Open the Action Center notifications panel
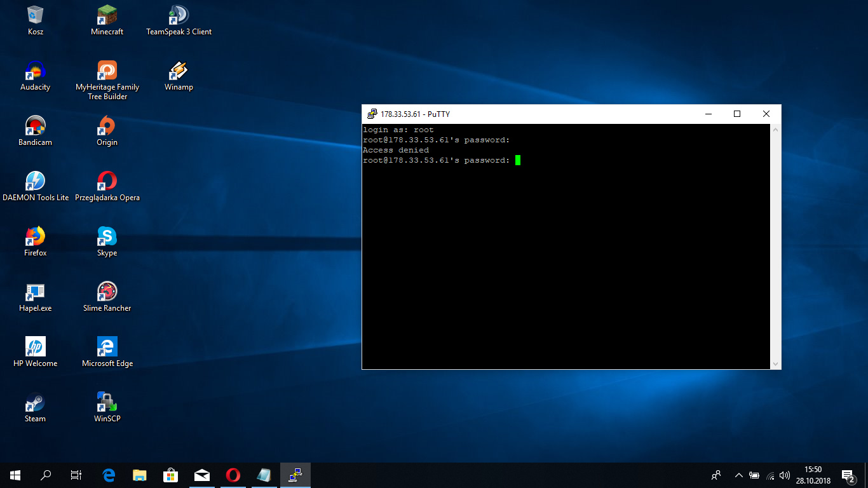Screen dimensions: 868x488 tap(848, 475)
